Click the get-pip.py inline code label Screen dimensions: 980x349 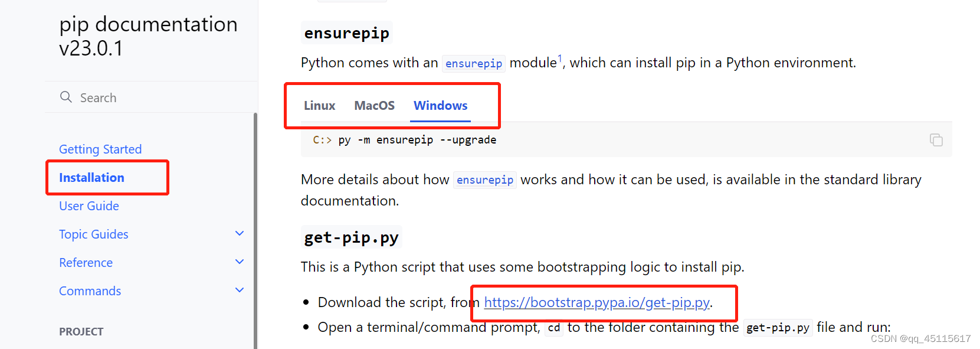778,328
